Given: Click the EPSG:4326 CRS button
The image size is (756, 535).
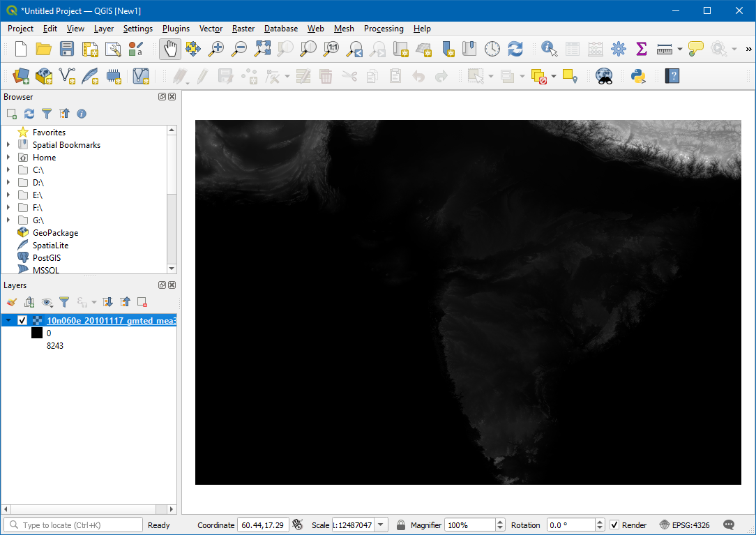Looking at the screenshot, I should pyautogui.click(x=686, y=525).
